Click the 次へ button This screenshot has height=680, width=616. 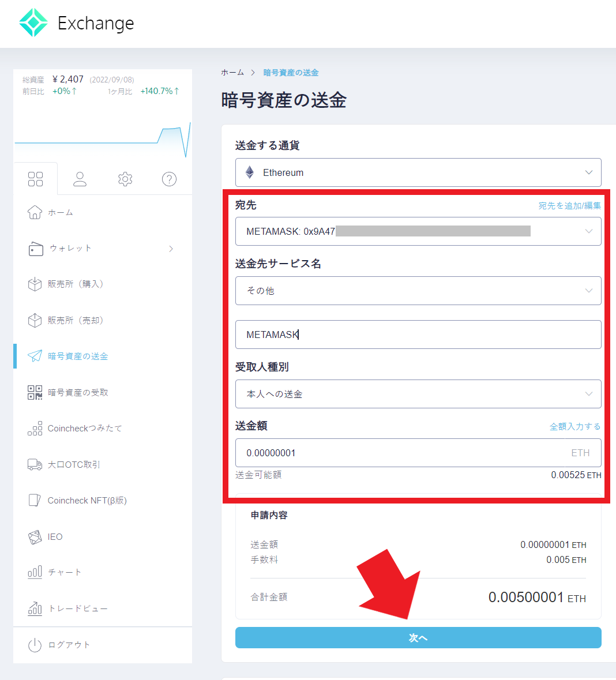[x=418, y=637]
